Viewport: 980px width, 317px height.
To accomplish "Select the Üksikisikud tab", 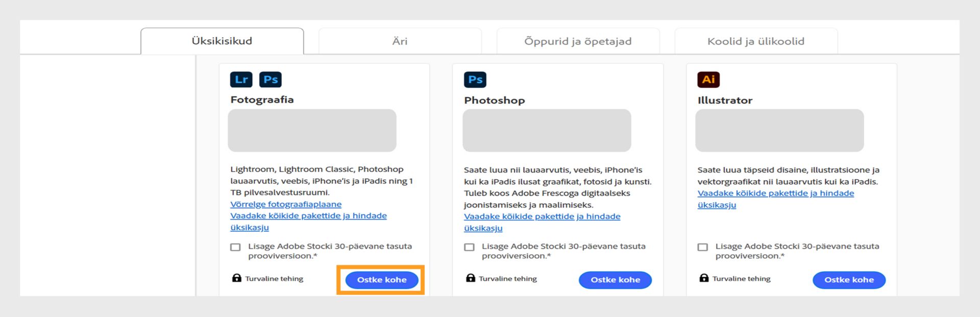I will click(222, 41).
